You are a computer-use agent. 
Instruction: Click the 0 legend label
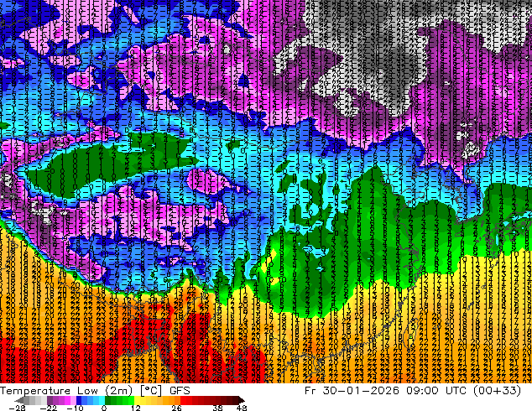point(104,408)
